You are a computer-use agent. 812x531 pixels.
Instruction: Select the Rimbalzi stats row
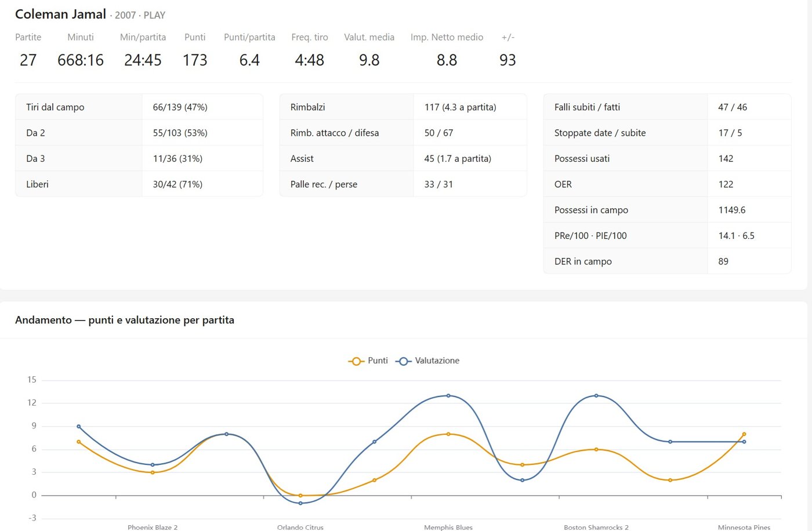[x=403, y=107]
